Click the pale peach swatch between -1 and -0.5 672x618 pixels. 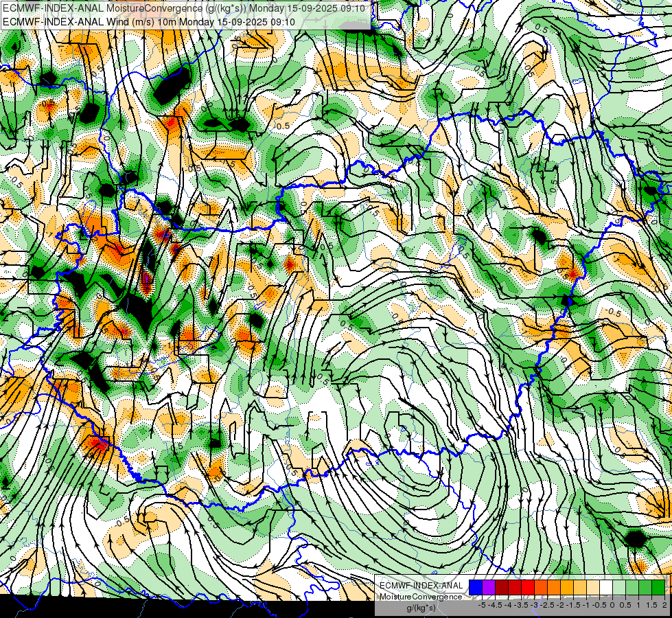point(593,588)
